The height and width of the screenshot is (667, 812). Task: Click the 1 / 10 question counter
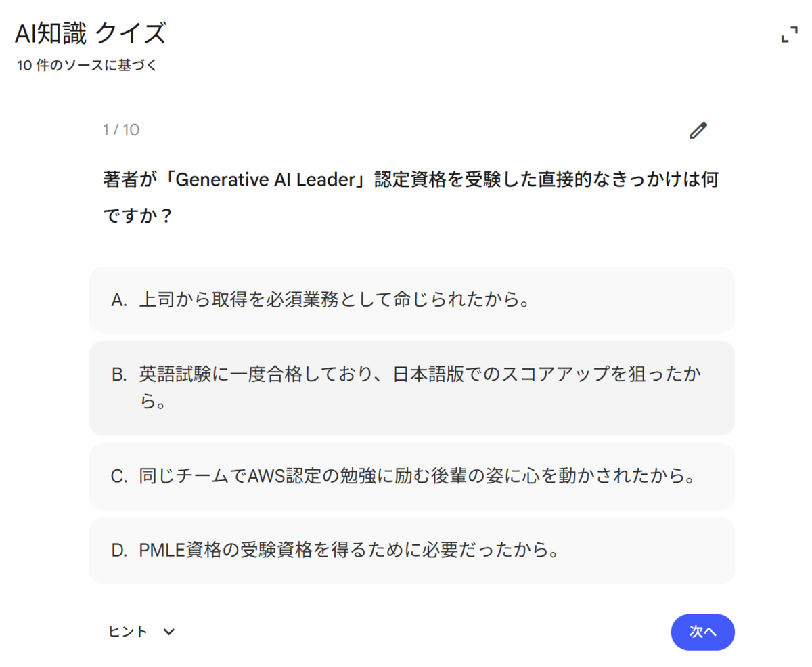pos(121,130)
